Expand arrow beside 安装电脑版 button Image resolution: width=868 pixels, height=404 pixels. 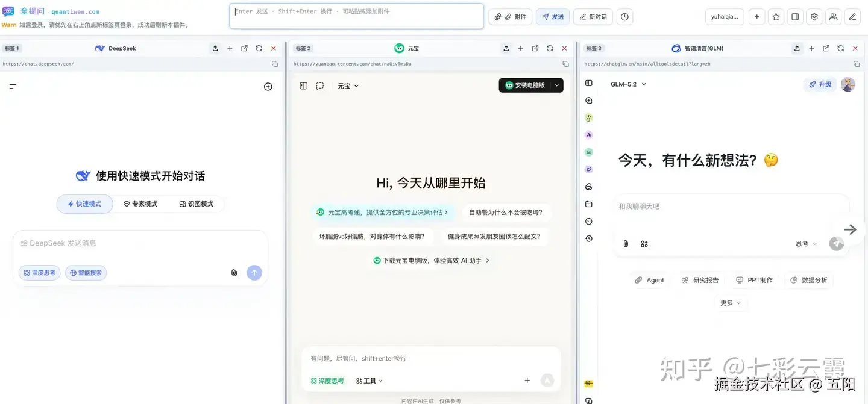tap(557, 85)
